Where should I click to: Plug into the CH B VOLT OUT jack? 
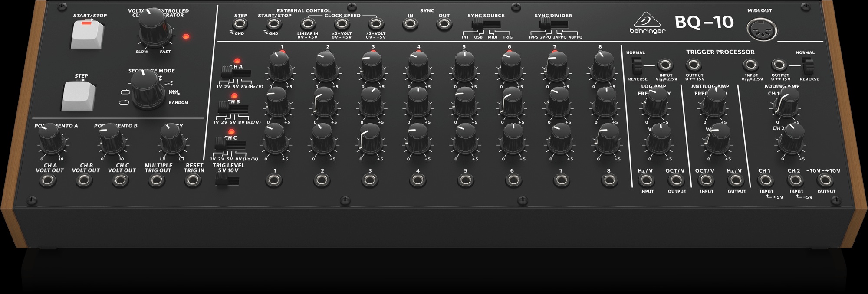[x=84, y=181]
